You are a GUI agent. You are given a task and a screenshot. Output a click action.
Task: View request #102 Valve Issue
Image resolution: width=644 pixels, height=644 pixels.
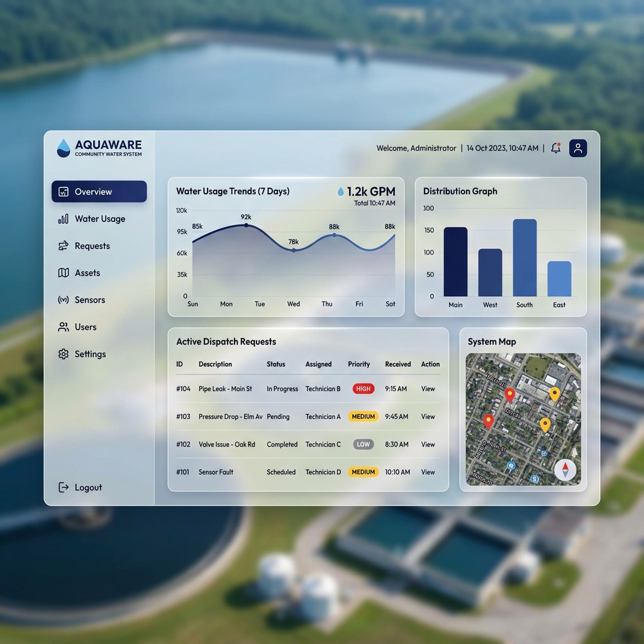click(x=428, y=445)
